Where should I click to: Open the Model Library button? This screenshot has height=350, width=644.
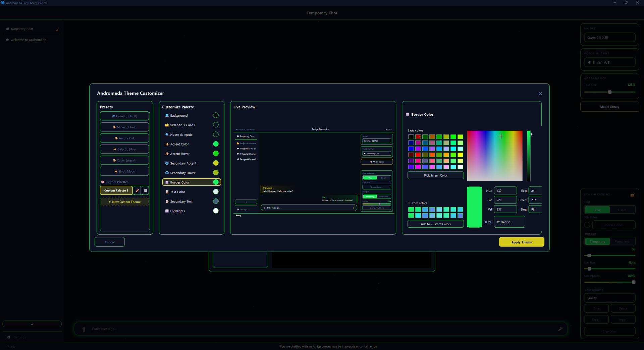coord(609,107)
